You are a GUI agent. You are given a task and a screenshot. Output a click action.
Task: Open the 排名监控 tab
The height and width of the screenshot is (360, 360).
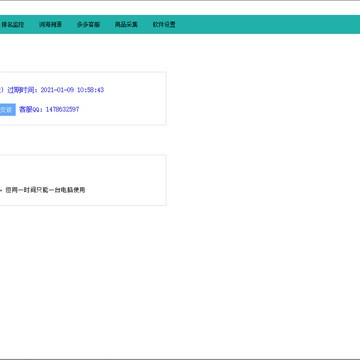(13, 24)
